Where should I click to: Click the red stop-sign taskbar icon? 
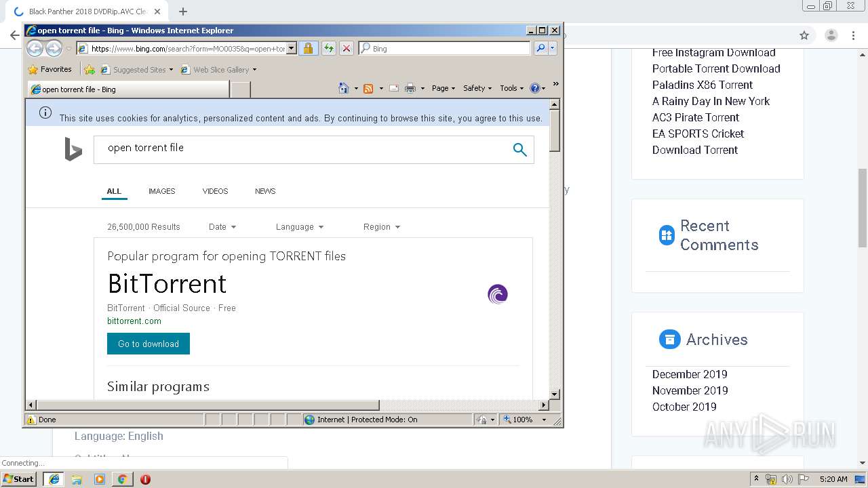pyautogui.click(x=145, y=479)
